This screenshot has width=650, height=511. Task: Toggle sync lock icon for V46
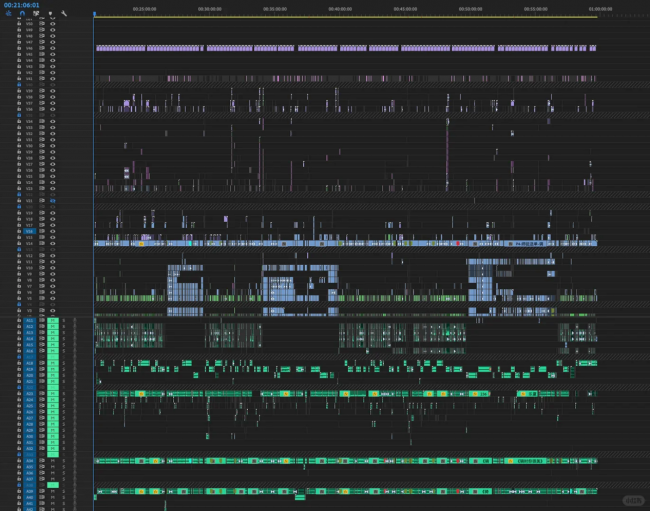[x=41, y=47]
